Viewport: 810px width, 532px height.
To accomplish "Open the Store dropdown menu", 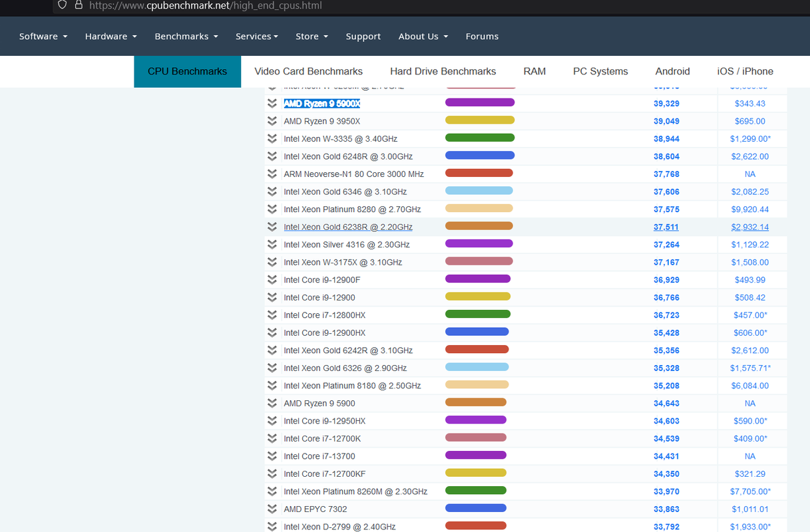I will (311, 37).
